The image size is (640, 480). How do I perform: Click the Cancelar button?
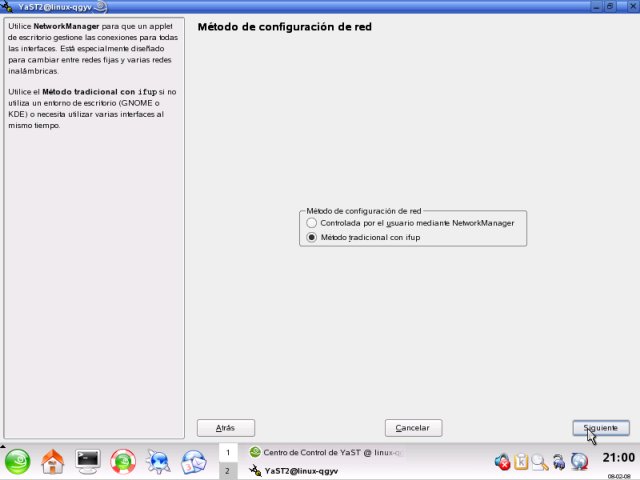(413, 428)
